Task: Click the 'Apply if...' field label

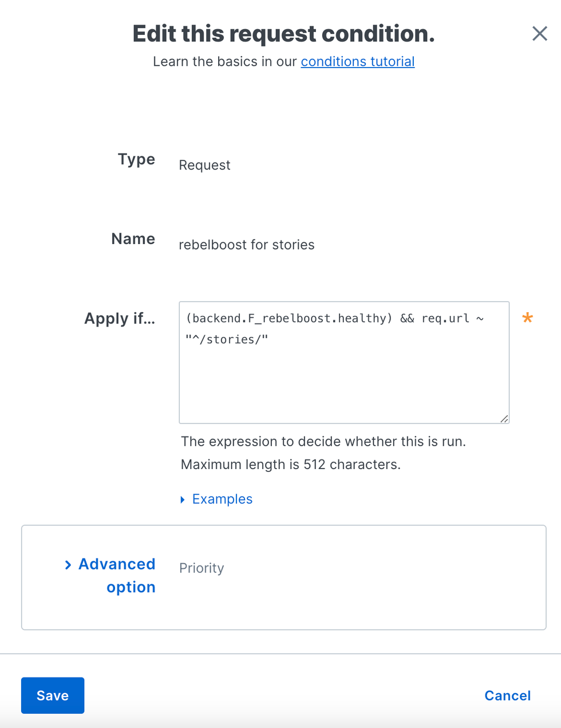Action: (x=120, y=318)
